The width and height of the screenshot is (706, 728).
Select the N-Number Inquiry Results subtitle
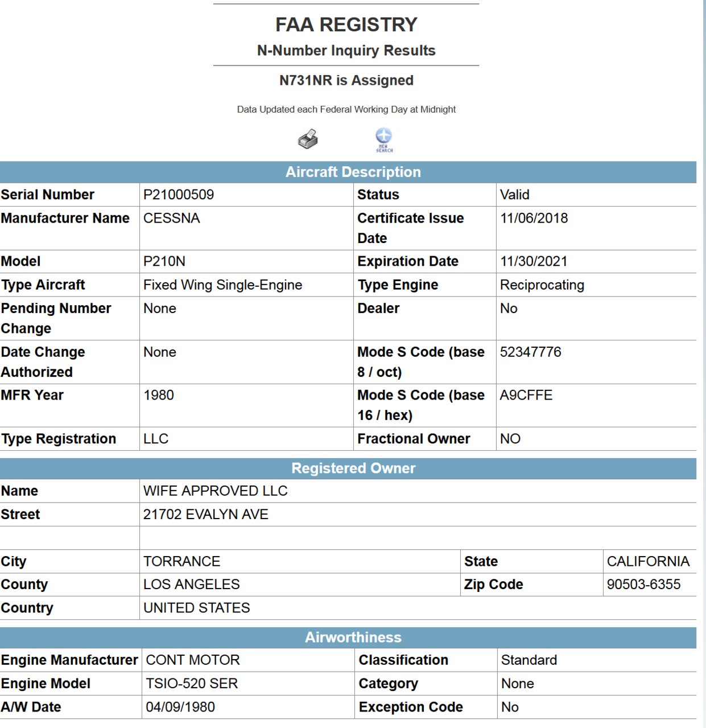(346, 51)
